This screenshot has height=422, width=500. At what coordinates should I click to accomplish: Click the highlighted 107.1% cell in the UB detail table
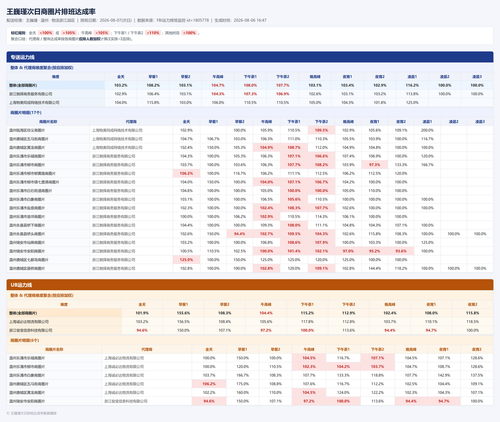coord(378,358)
